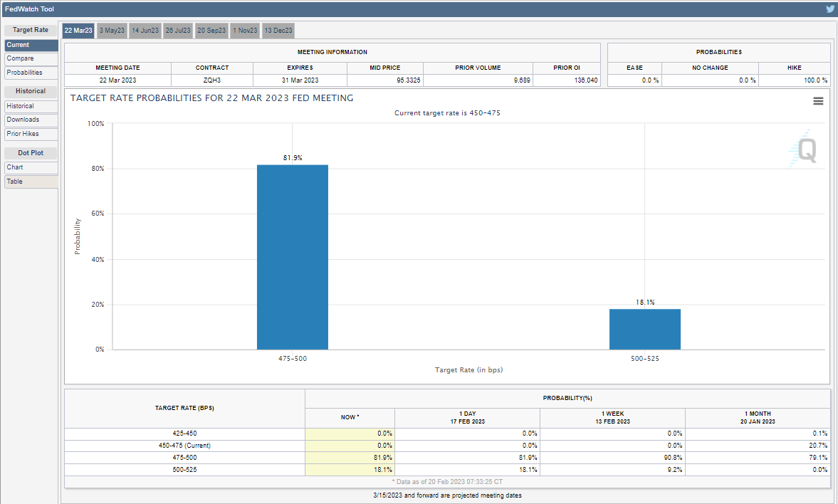Open the 14 Jun23 meeting tab
Screen dimensions: 838x504
[145, 31]
